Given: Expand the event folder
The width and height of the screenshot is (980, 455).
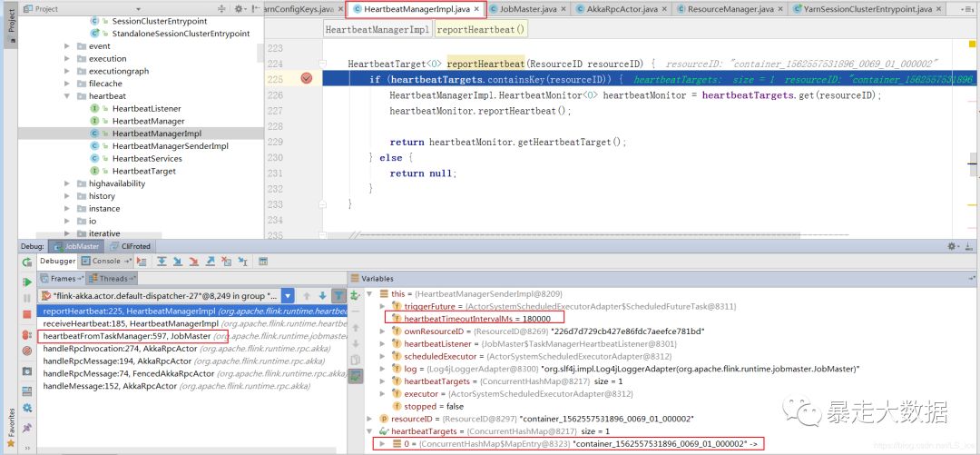Looking at the screenshot, I should 67,46.
